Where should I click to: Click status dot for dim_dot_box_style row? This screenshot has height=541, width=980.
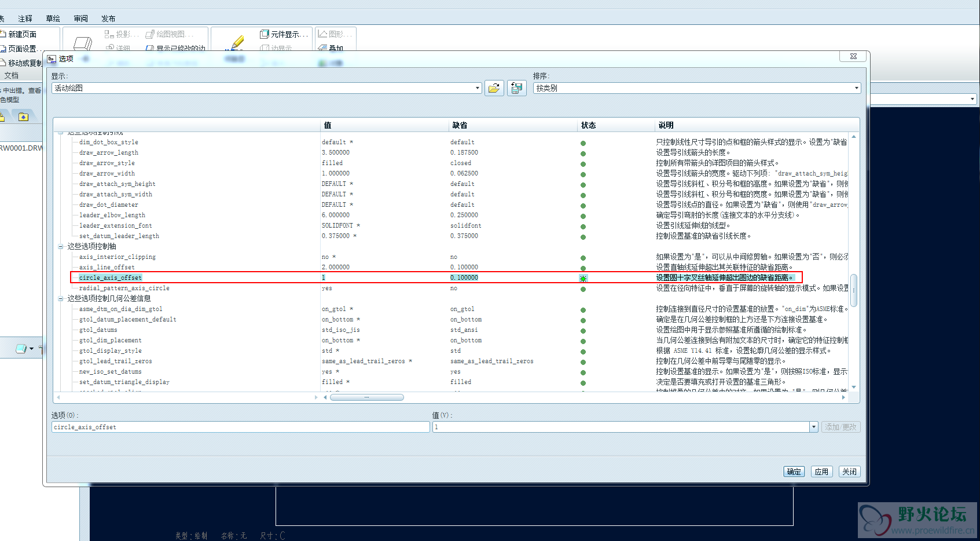click(583, 143)
